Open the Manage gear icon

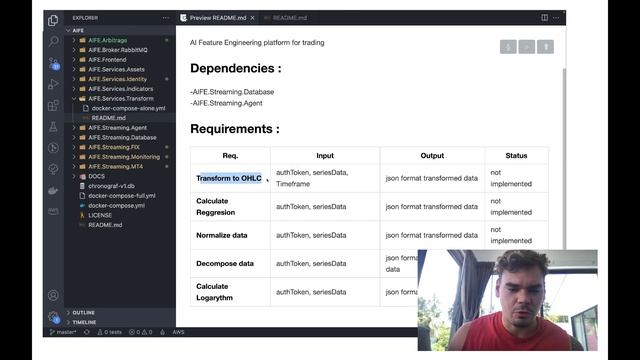(x=53, y=317)
